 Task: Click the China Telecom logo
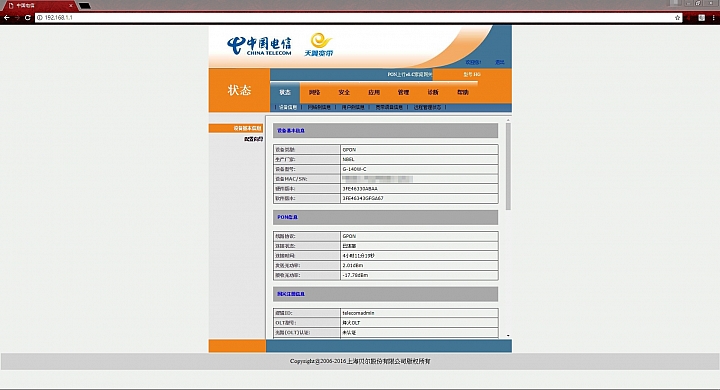259,46
